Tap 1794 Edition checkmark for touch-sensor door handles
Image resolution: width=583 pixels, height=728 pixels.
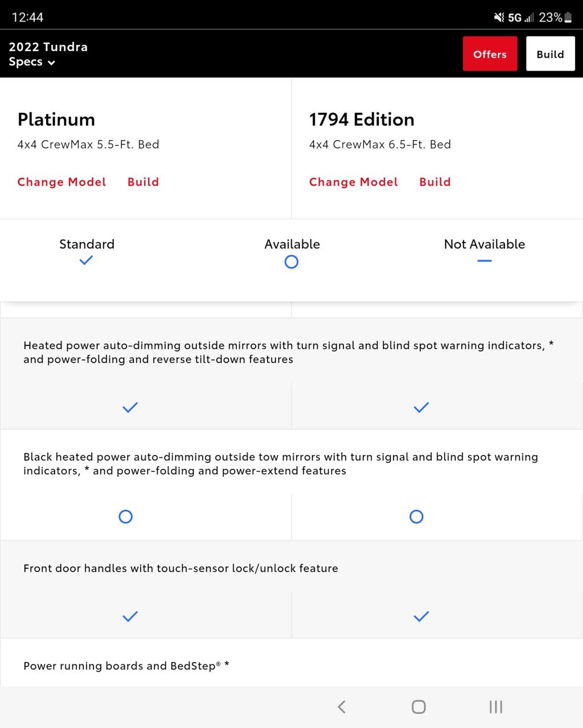pos(421,616)
